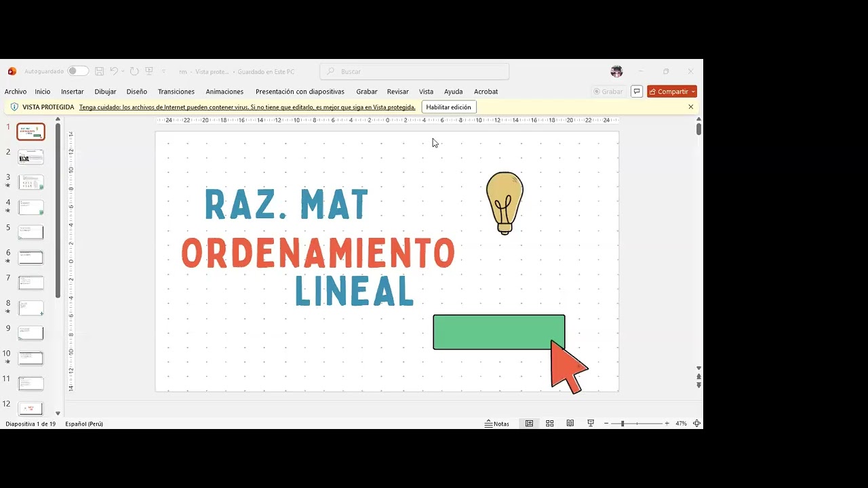Select the green rectangle shape on slide

click(x=498, y=332)
